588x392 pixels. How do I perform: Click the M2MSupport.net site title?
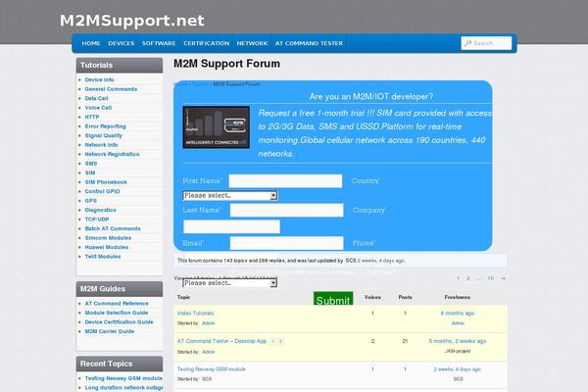[132, 21]
